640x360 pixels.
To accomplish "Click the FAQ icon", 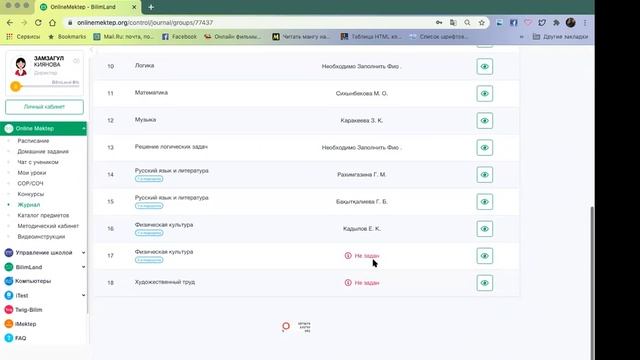I will coord(9,338).
